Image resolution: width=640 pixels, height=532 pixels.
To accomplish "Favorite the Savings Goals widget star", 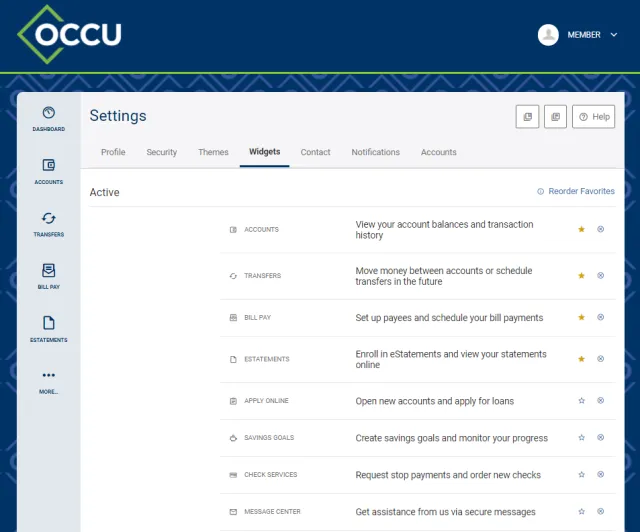I will (x=581, y=438).
